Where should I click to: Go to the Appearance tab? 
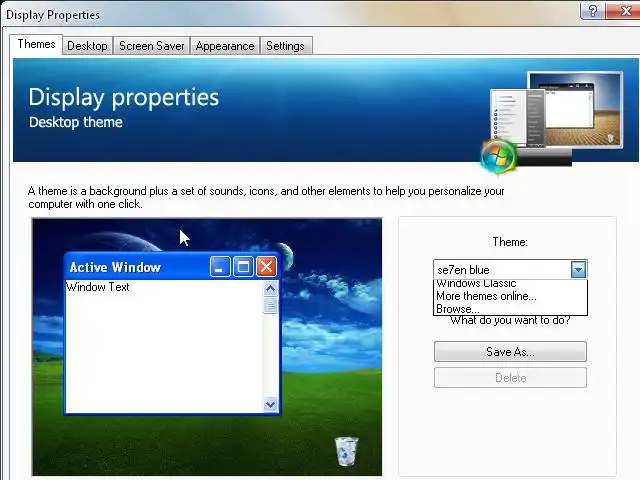225,46
